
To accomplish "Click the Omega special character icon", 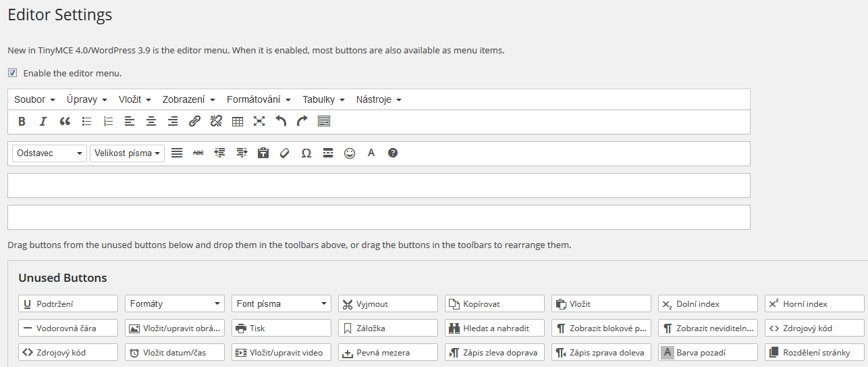I will click(x=306, y=153).
